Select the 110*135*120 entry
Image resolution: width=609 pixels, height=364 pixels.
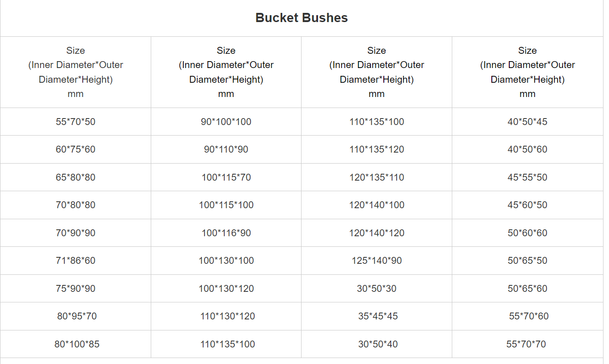376,149
